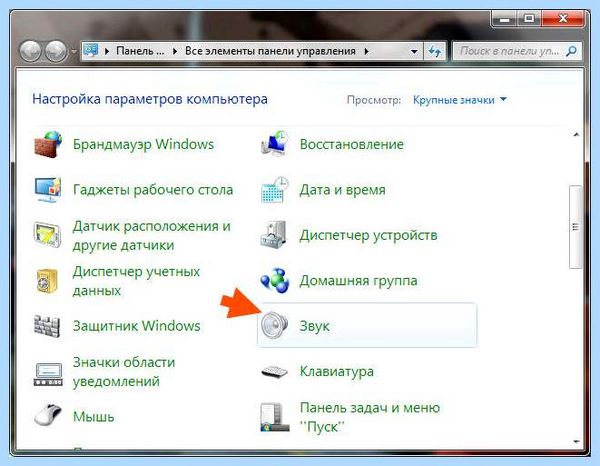Open the Mouse icon
This screenshot has height=466, width=600.
click(48, 414)
